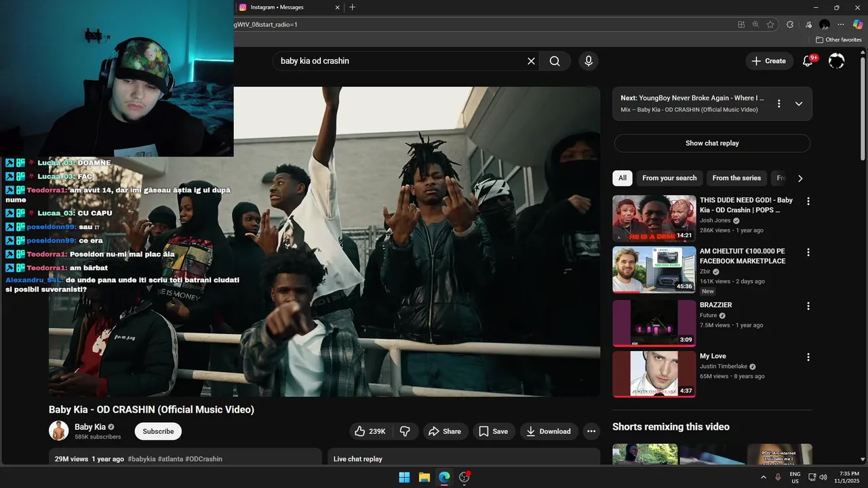Toggle the taskbar microphone indicator

778,477
